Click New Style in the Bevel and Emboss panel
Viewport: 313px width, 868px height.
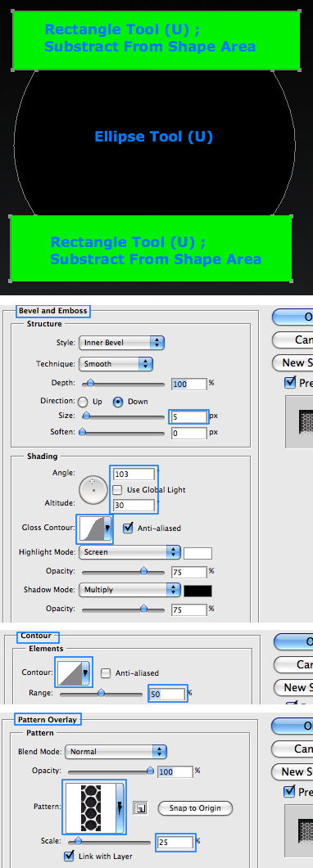pyautogui.click(x=293, y=363)
